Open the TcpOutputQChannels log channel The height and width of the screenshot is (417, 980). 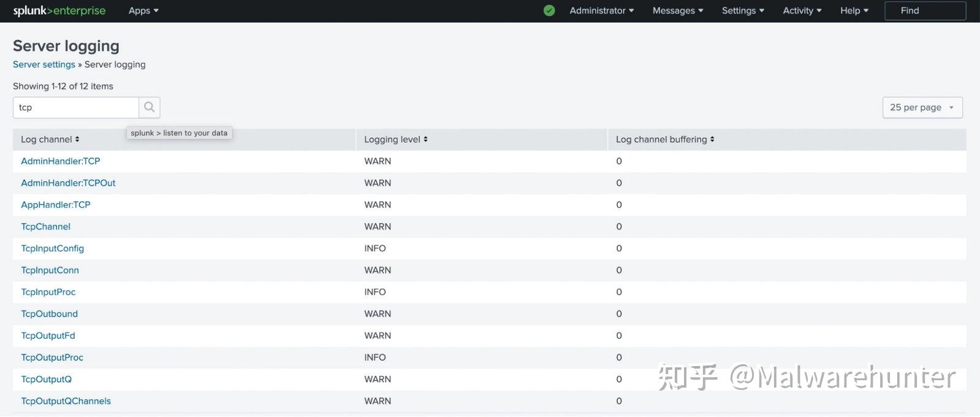66,401
